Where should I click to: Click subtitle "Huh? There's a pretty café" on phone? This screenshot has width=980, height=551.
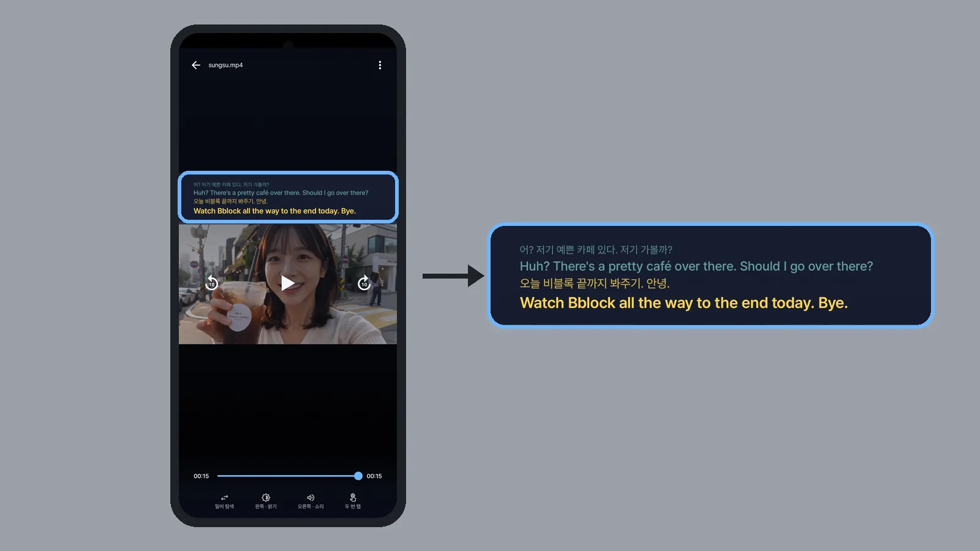pos(231,193)
